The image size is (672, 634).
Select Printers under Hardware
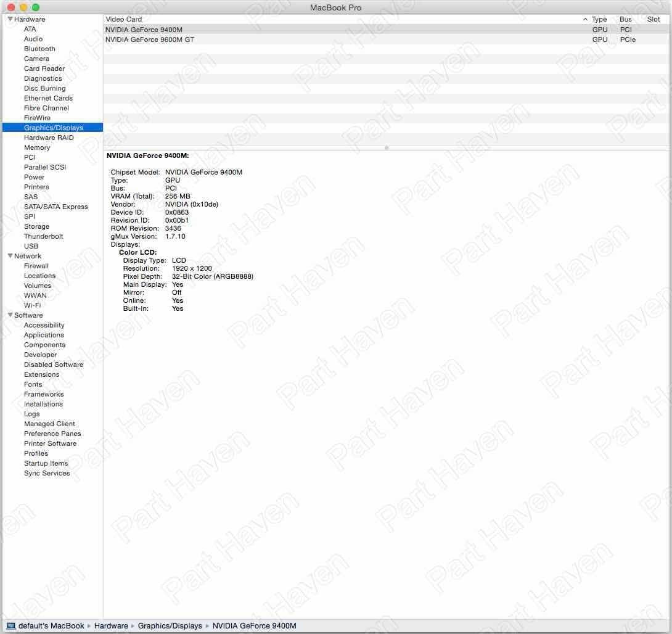(x=36, y=187)
